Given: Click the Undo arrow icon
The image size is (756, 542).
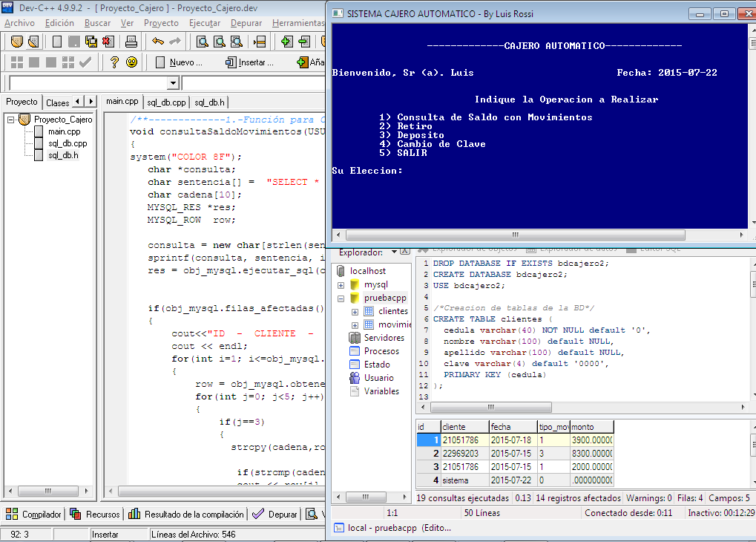Looking at the screenshot, I should click(x=158, y=42).
